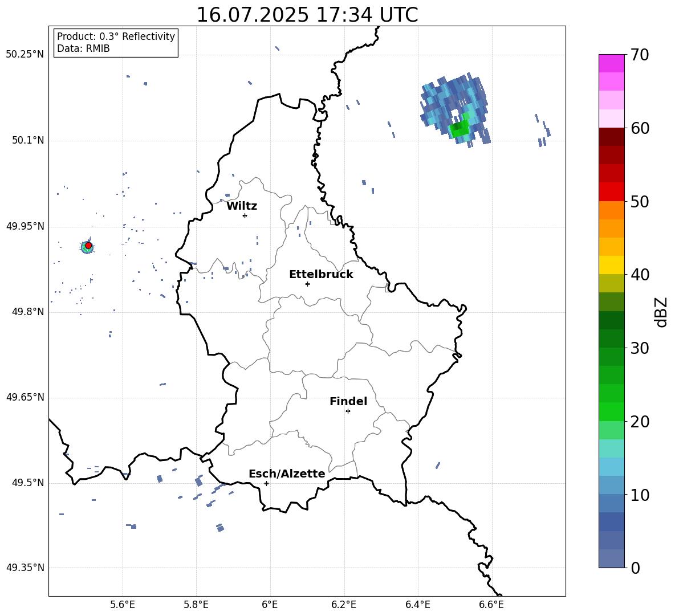Click the dark red colorbar segment below 60
Viewport: 675px width, 616px height.
coord(611,136)
